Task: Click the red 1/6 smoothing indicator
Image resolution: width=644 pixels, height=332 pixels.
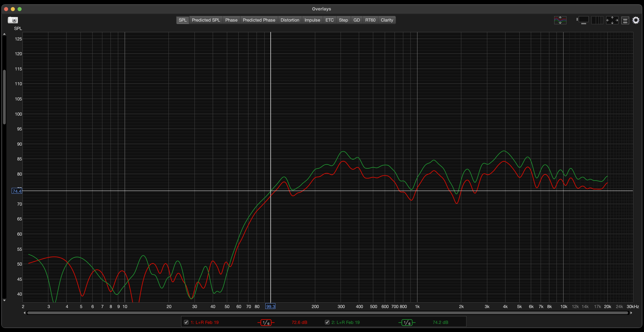Action: [266, 323]
